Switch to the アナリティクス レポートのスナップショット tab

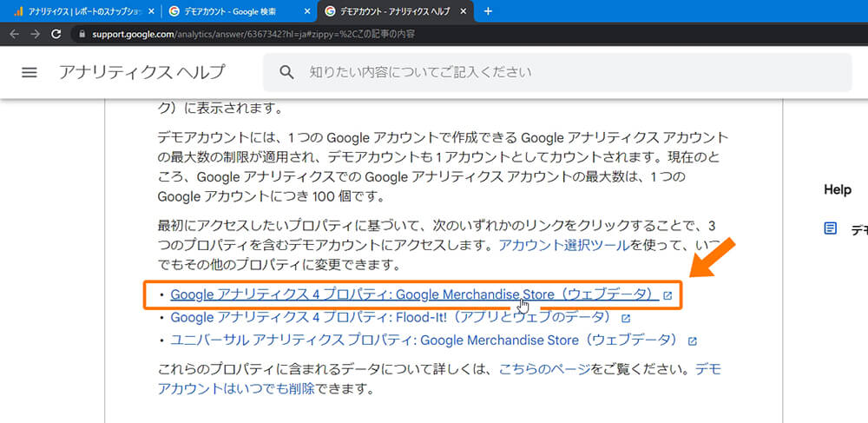coord(82,11)
